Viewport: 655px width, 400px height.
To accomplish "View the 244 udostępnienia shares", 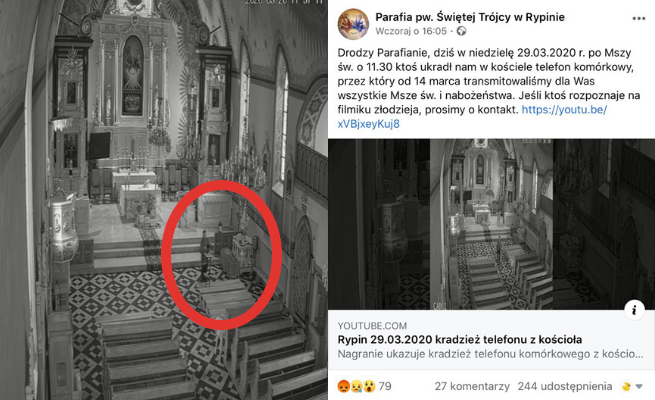I will pyautogui.click(x=565, y=387).
